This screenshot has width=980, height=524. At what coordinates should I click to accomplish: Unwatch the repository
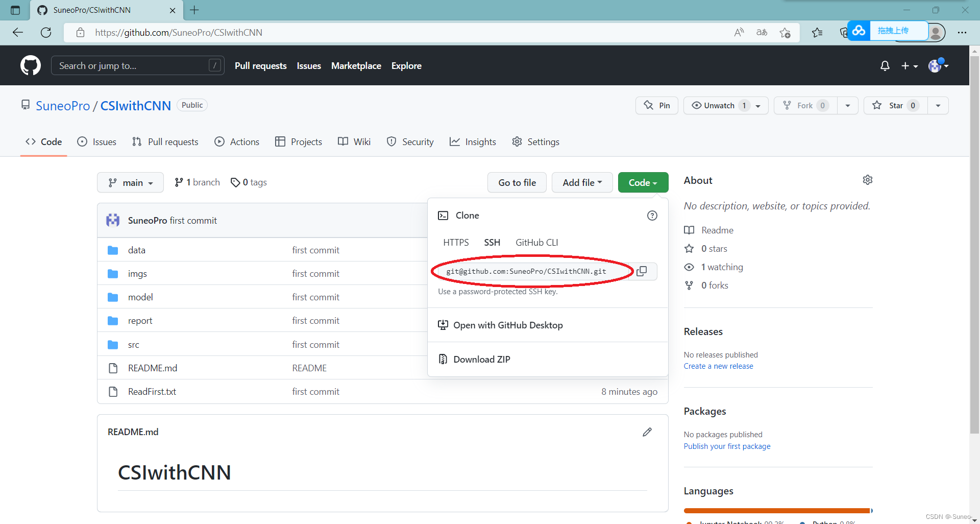(726, 106)
